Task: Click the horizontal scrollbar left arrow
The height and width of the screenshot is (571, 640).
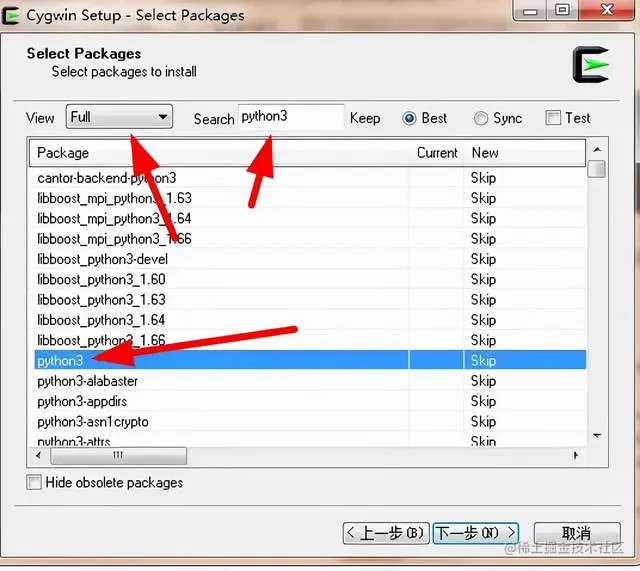Action: pos(38,455)
